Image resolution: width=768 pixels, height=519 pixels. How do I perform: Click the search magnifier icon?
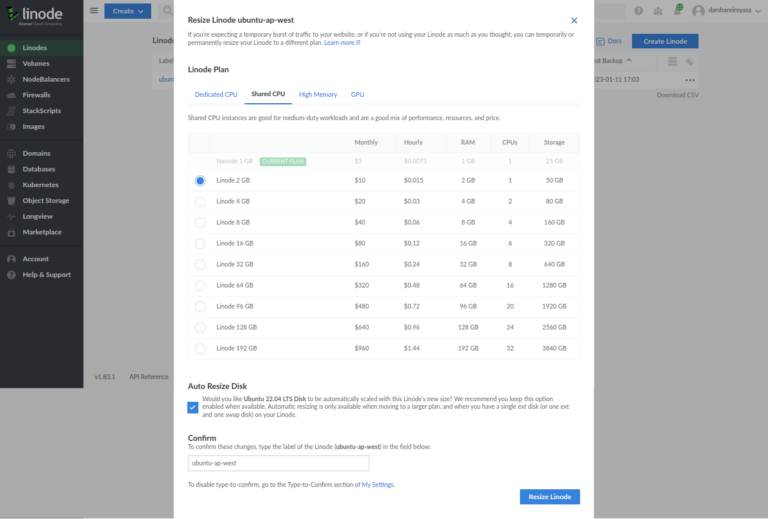[x=168, y=10]
